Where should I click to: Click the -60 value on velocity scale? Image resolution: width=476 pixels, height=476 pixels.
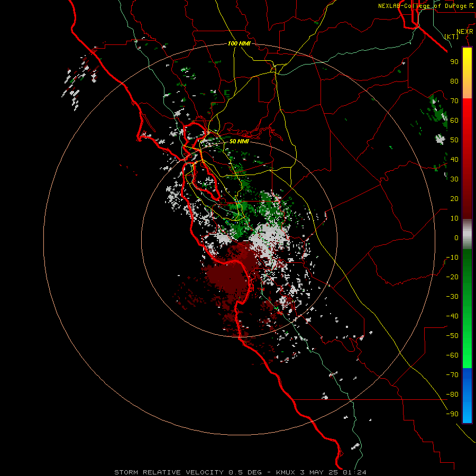(x=452, y=355)
